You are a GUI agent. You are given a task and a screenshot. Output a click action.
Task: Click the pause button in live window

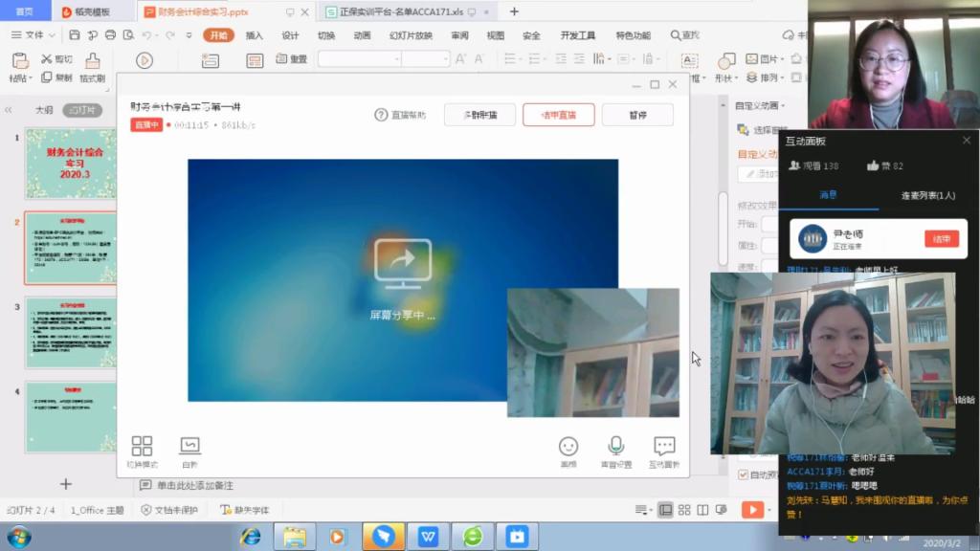tap(637, 115)
